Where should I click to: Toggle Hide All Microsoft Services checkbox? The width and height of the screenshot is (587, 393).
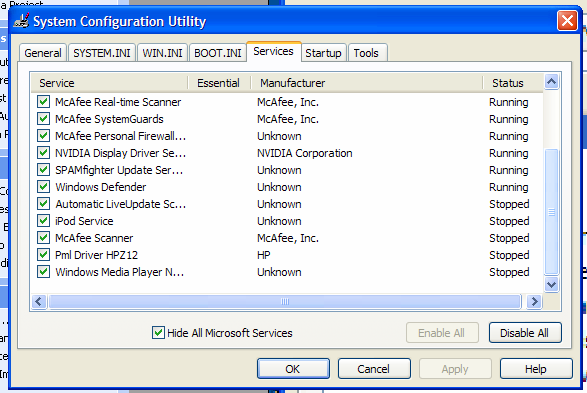[x=158, y=332]
